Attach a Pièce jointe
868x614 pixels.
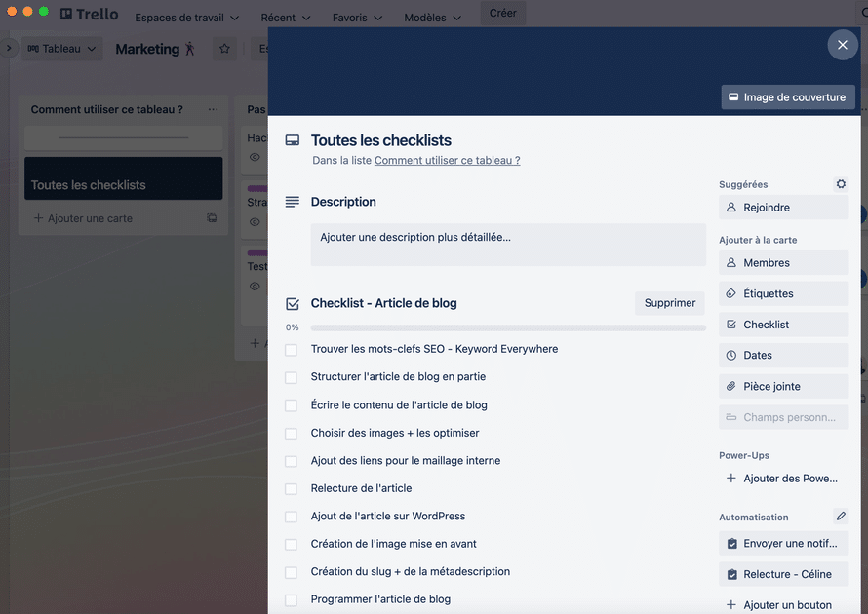pos(783,386)
